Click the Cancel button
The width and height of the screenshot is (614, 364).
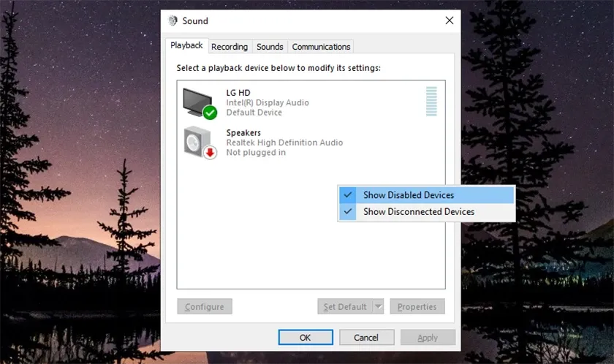click(x=366, y=338)
